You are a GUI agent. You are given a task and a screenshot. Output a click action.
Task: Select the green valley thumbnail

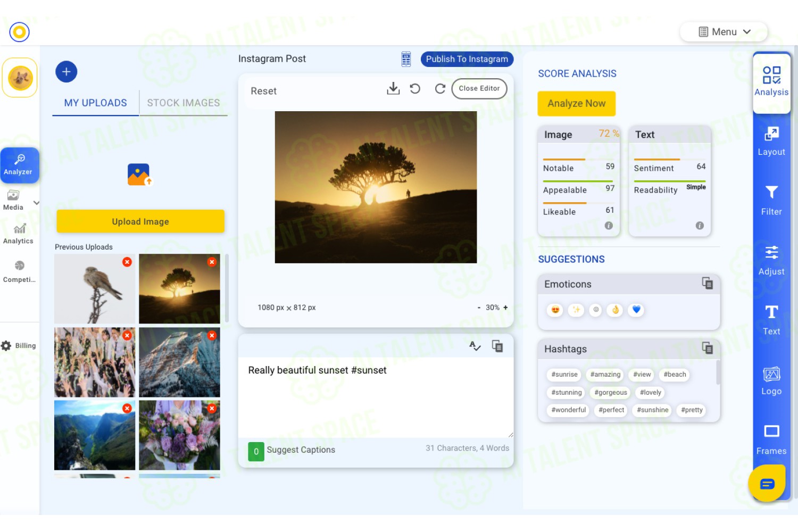(95, 435)
